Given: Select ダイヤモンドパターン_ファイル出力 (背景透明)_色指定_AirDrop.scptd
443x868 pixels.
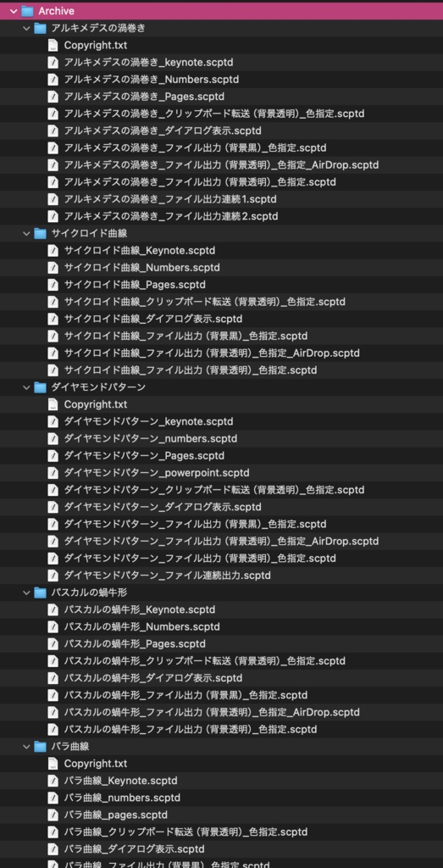Looking at the screenshot, I should 221,542.
